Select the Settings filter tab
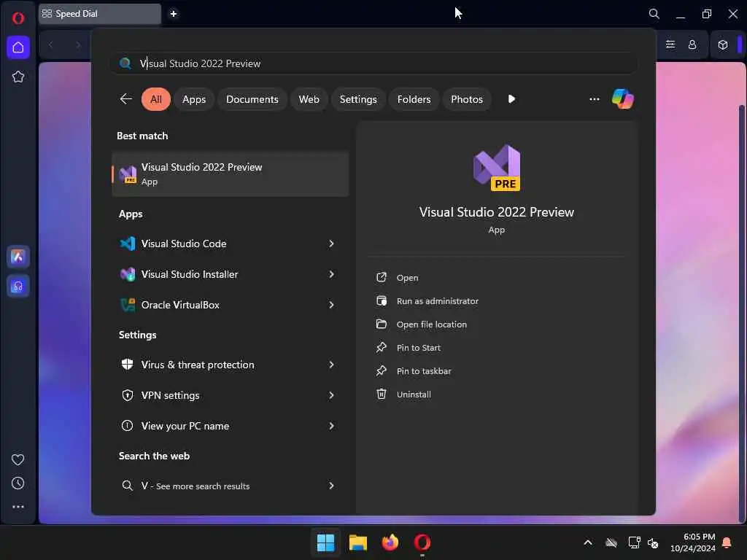The width and height of the screenshot is (747, 560). 357,99
